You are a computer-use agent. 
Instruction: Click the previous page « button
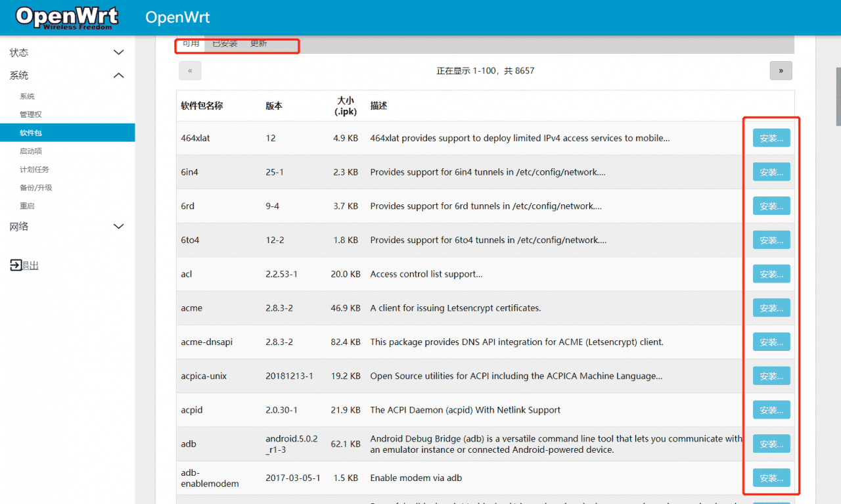(x=190, y=70)
